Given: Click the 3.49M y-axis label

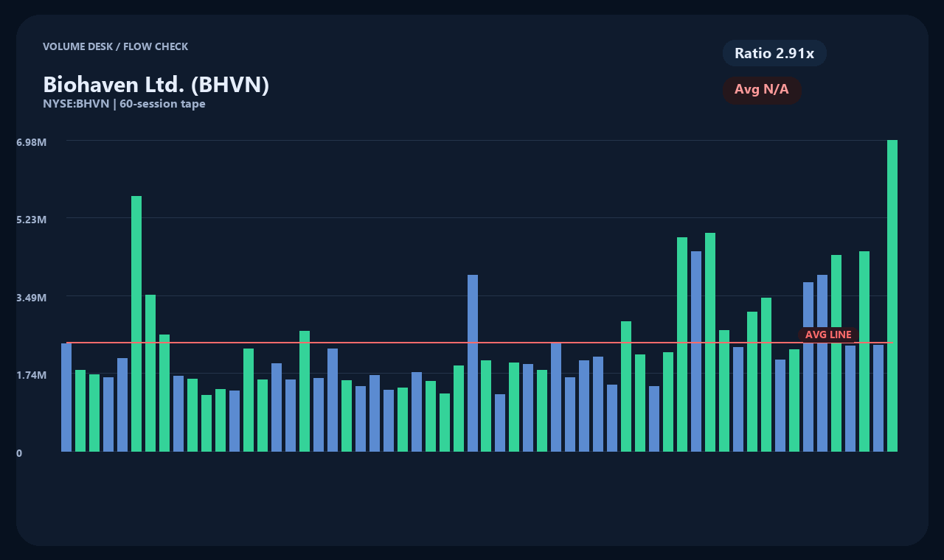Looking at the screenshot, I should pyautogui.click(x=32, y=298).
